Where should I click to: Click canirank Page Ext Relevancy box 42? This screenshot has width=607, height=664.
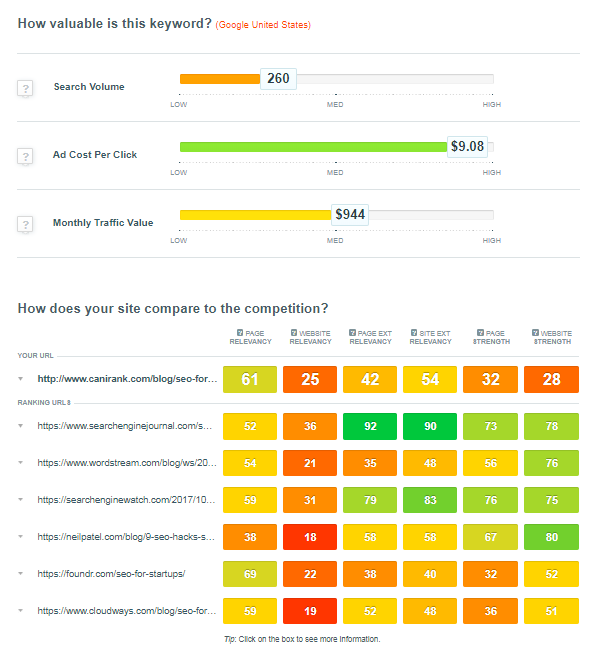pyautogui.click(x=370, y=379)
